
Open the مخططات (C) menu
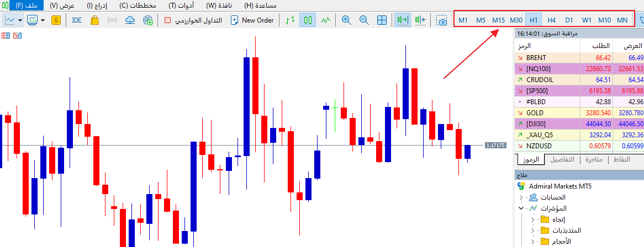point(138,6)
